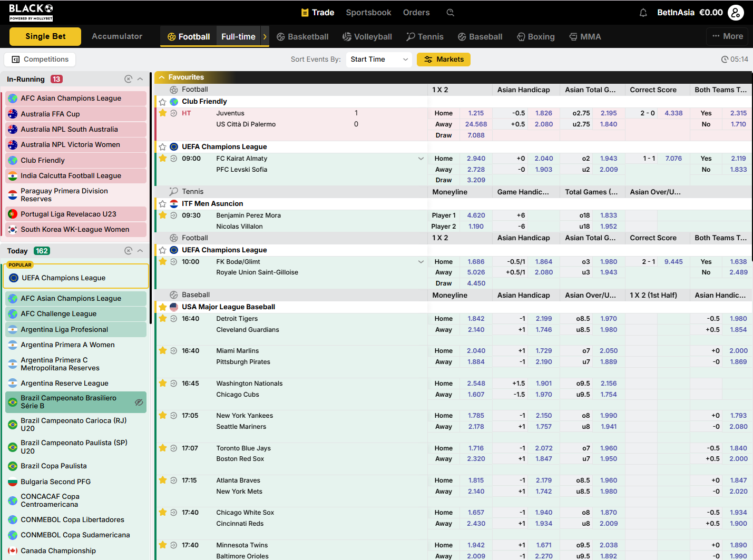Switch to Basketball sport tab
The height and width of the screenshot is (560, 753).
(302, 37)
